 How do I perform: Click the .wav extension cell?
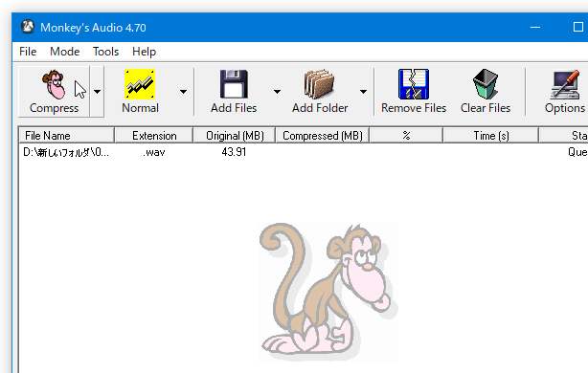[154, 152]
